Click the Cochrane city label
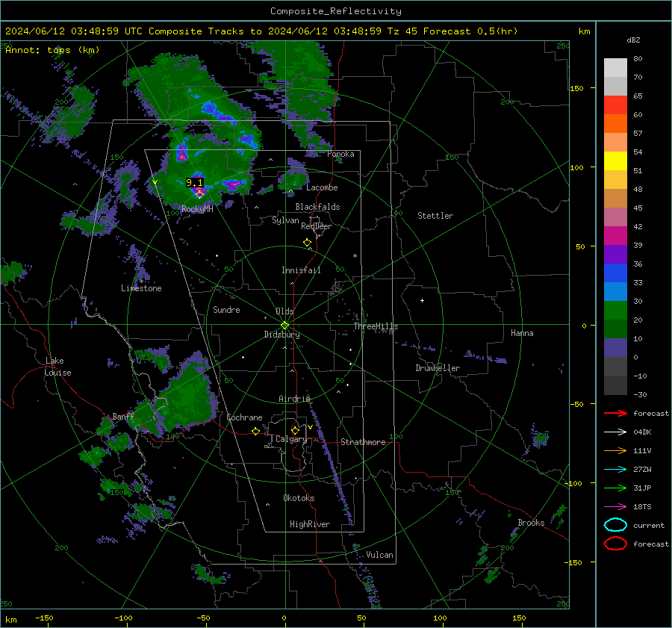 point(244,417)
